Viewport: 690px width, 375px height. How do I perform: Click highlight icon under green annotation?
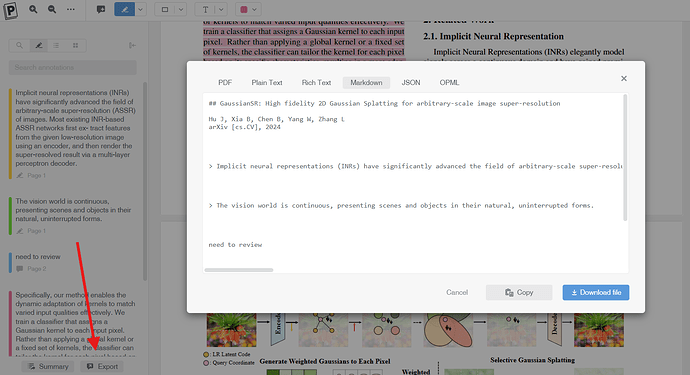[19, 231]
